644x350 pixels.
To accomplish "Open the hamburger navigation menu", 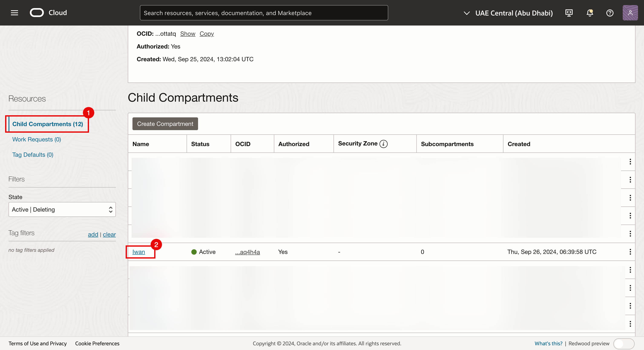I will pyautogui.click(x=14, y=13).
